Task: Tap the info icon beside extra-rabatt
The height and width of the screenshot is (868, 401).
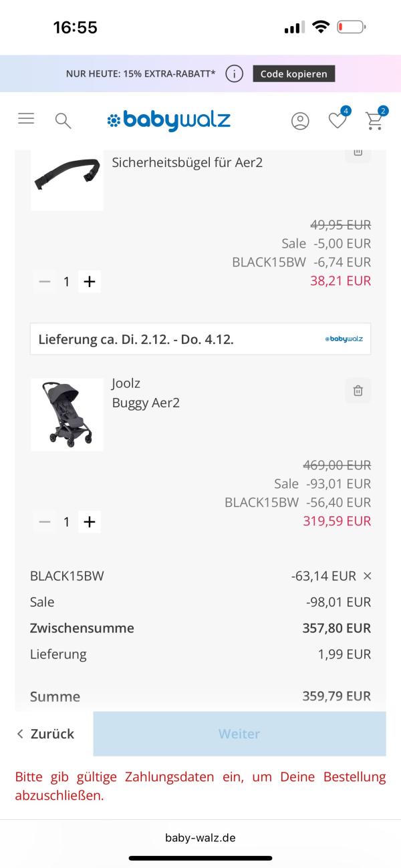Action: [234, 73]
